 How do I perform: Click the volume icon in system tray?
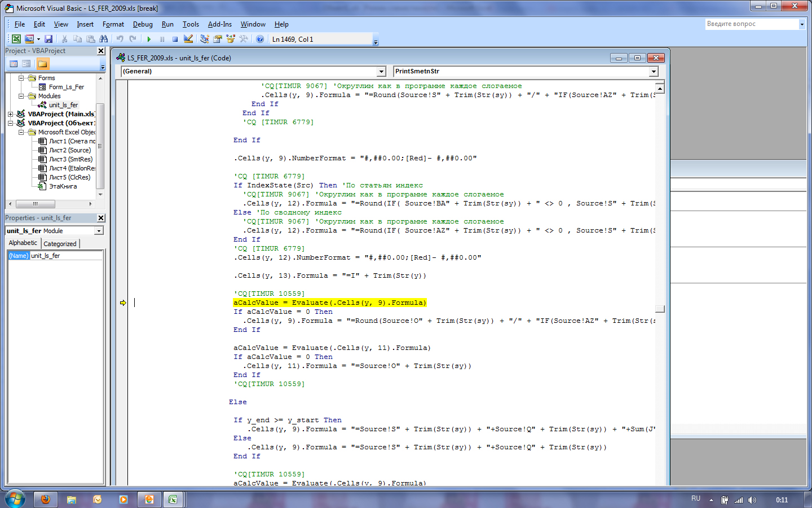tap(751, 500)
